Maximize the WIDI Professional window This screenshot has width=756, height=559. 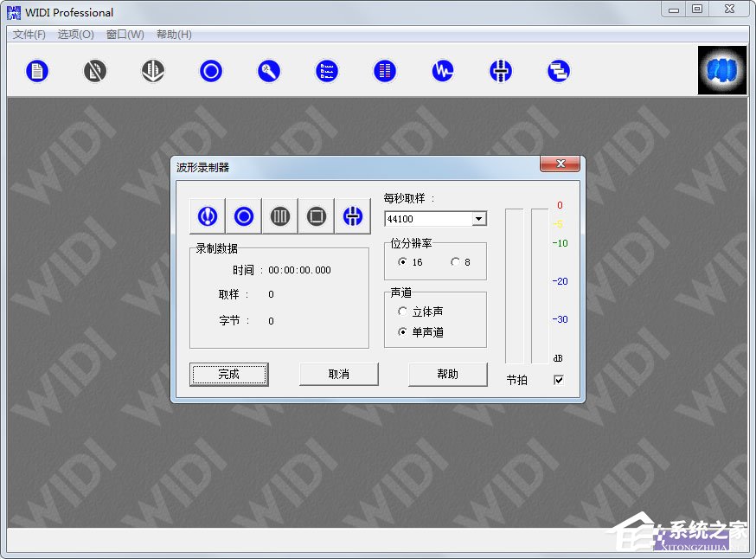[x=697, y=10]
